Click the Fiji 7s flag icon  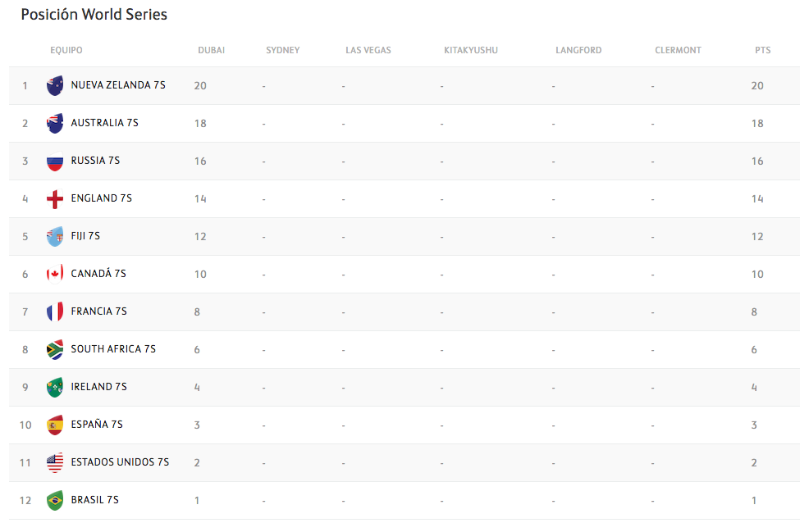[55, 236]
